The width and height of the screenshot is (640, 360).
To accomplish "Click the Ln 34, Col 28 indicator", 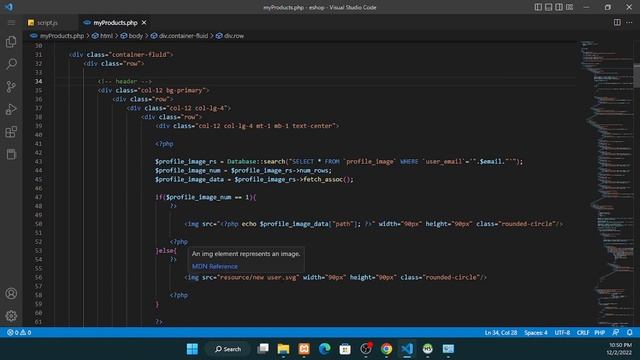I will [501, 333].
